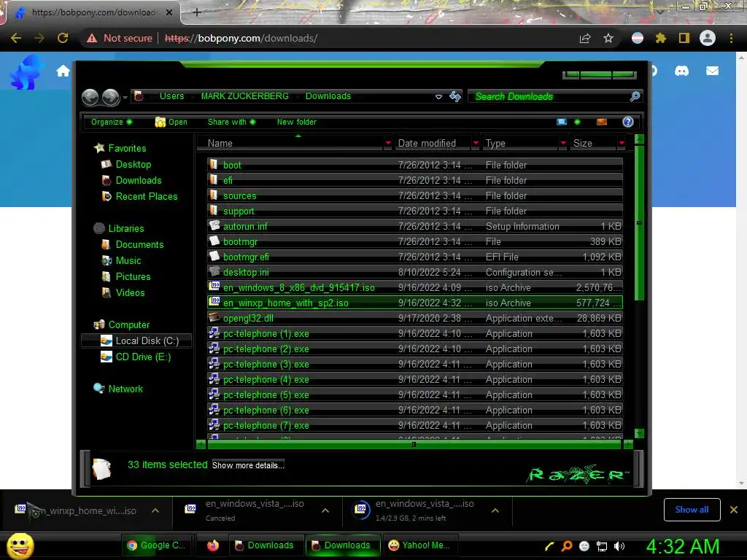This screenshot has height=560, width=747.
Task: Select the en_winxp_home_with_sp2.iso file
Action: pos(415,303)
